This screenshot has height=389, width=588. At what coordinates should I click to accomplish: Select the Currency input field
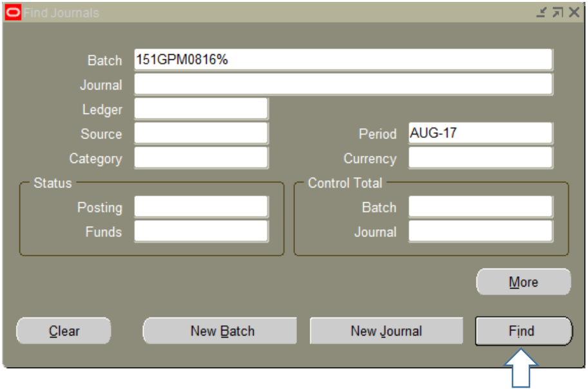480,158
